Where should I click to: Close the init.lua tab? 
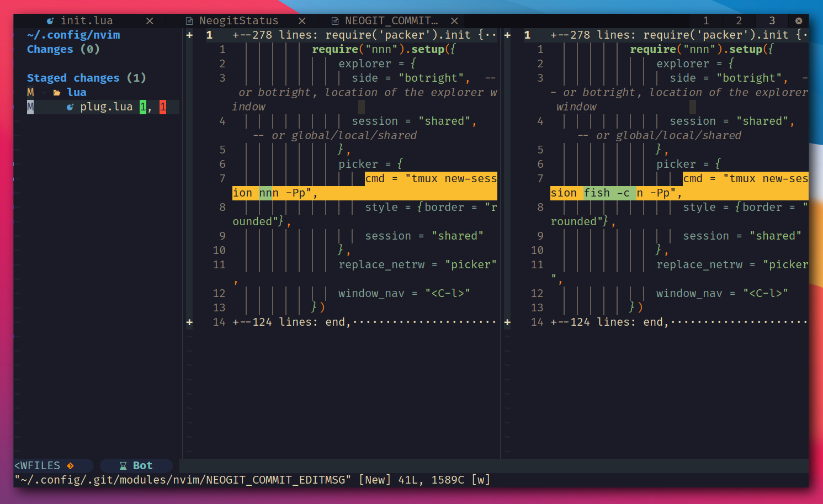tap(150, 21)
